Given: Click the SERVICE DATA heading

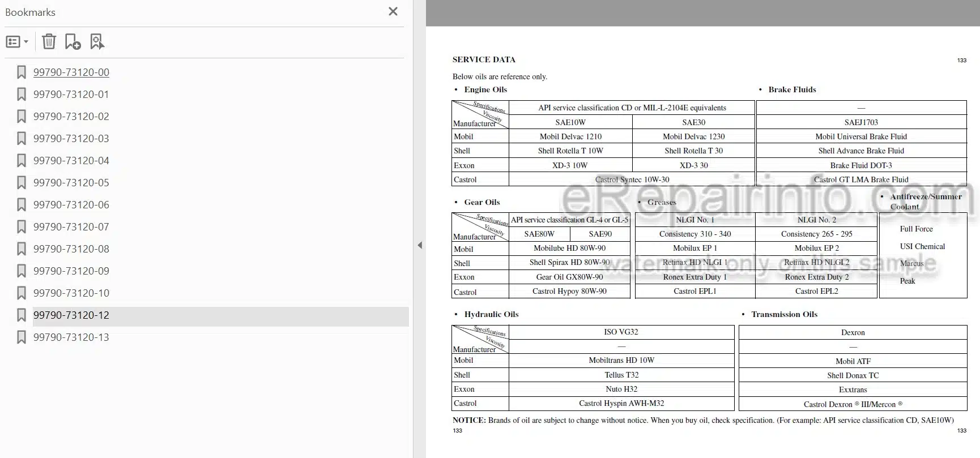Looking at the screenshot, I should (x=484, y=59).
